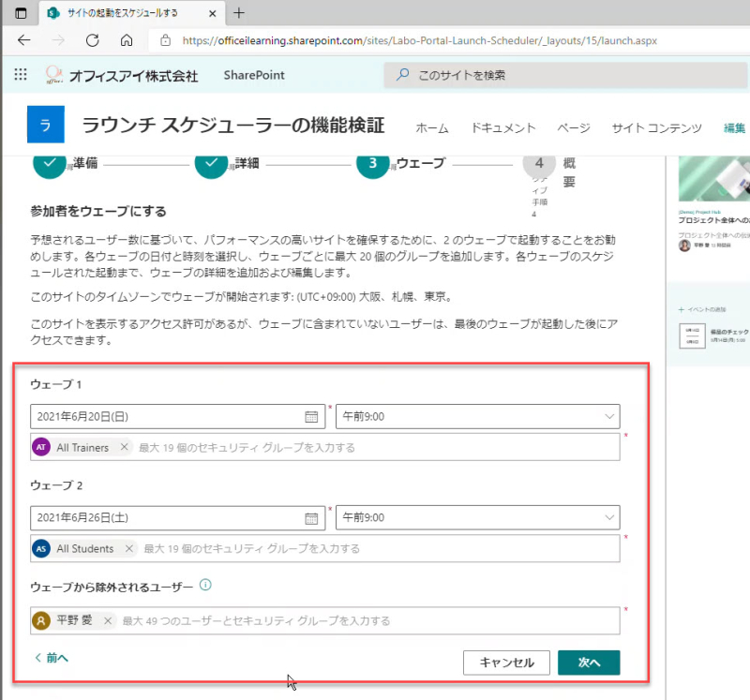Expand Wave 2 time dropdown 午前9:00
750x700 pixels.
coord(478,518)
